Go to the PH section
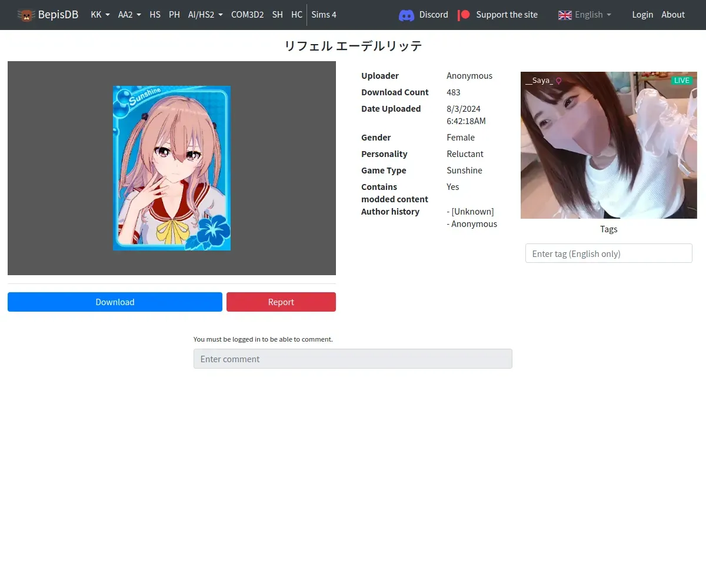The image size is (706, 588). (x=174, y=15)
